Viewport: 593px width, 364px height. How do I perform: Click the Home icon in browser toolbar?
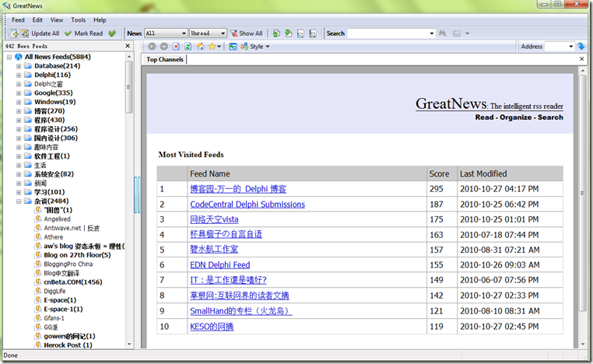tap(200, 47)
